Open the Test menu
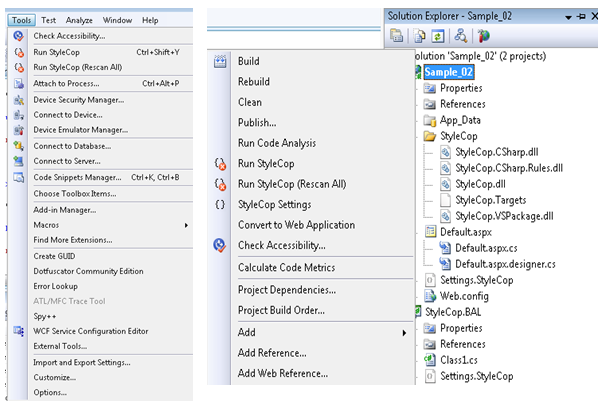604x405 pixels. point(49,20)
